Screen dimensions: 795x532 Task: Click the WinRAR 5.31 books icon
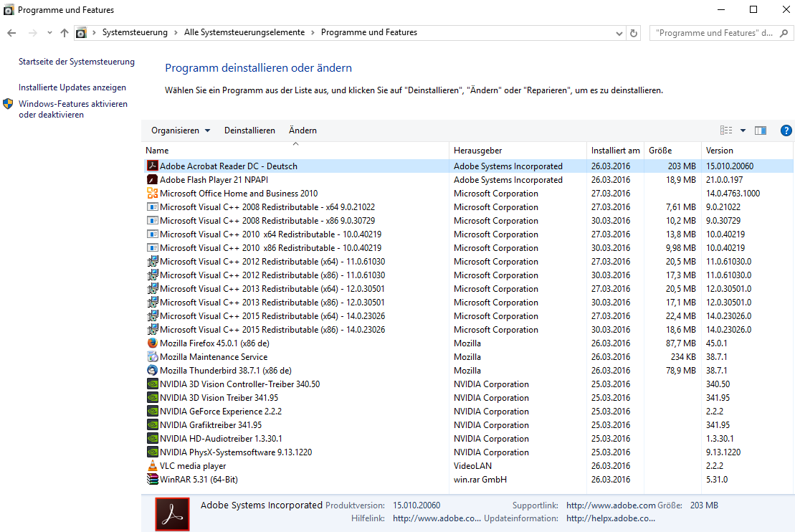pyautogui.click(x=152, y=479)
